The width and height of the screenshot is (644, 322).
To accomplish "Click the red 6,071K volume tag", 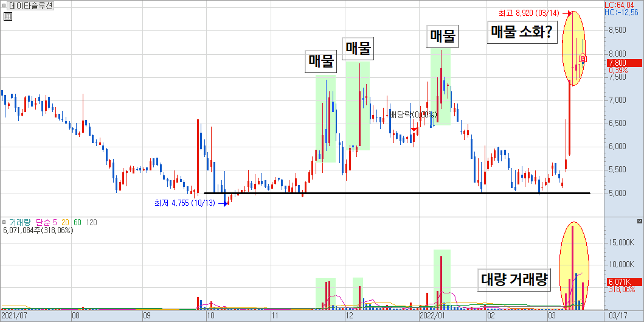I will tap(624, 282).
